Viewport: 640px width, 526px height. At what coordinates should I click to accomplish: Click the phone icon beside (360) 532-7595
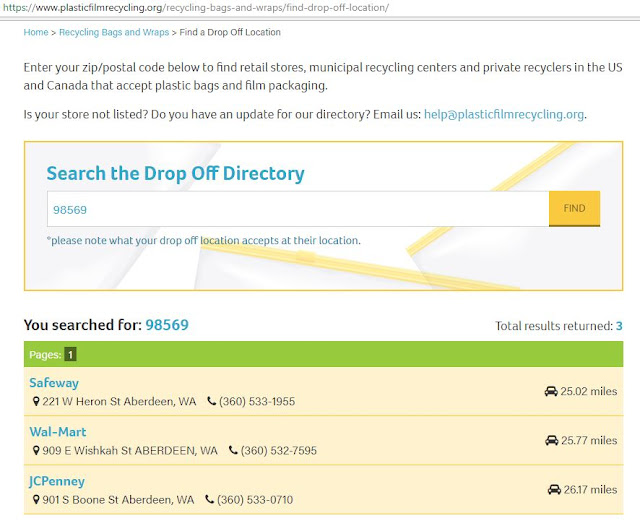pos(233,450)
